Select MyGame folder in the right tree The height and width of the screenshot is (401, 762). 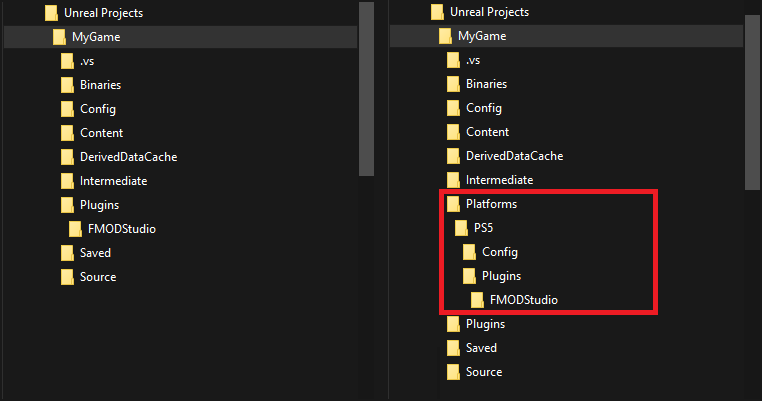pyautogui.click(x=482, y=36)
